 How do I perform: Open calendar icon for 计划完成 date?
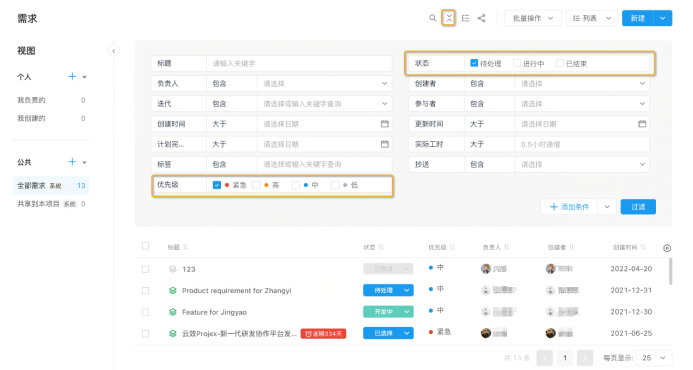(x=385, y=144)
